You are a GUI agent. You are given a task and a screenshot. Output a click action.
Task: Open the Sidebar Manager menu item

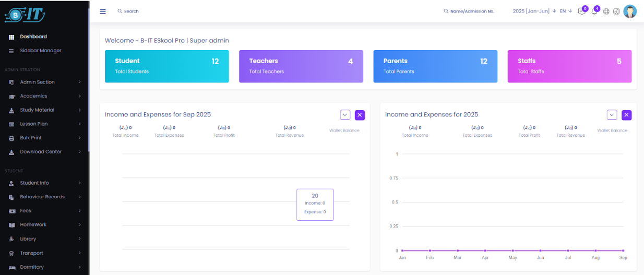pos(41,51)
